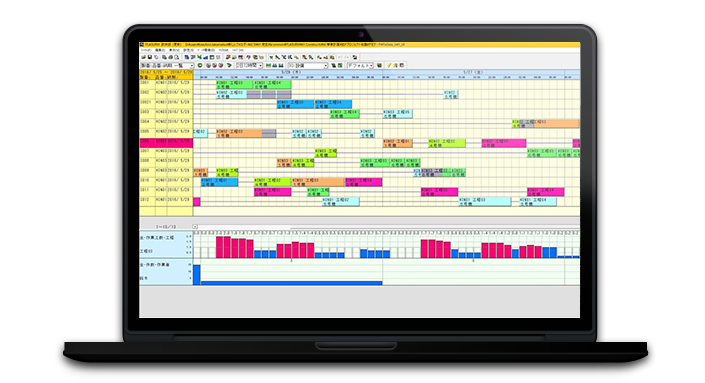Click the multicolor grid icon after the デフォルト dropdown
This screenshot has width=705, height=383.
[x=379, y=66]
